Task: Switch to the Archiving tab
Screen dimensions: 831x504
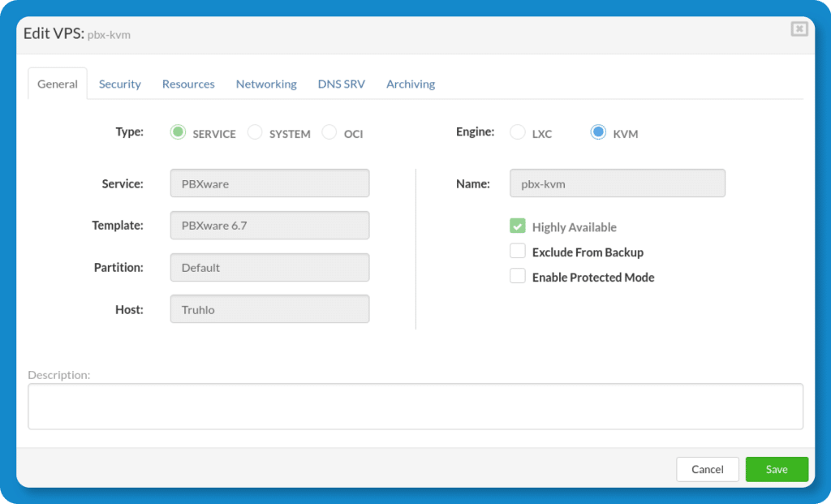Action: pos(410,84)
